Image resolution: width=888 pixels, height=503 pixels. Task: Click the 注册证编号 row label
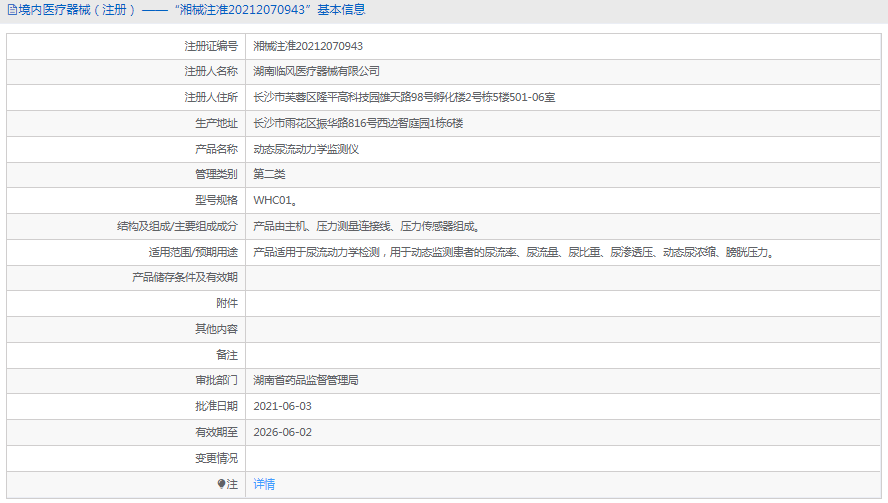211,46
